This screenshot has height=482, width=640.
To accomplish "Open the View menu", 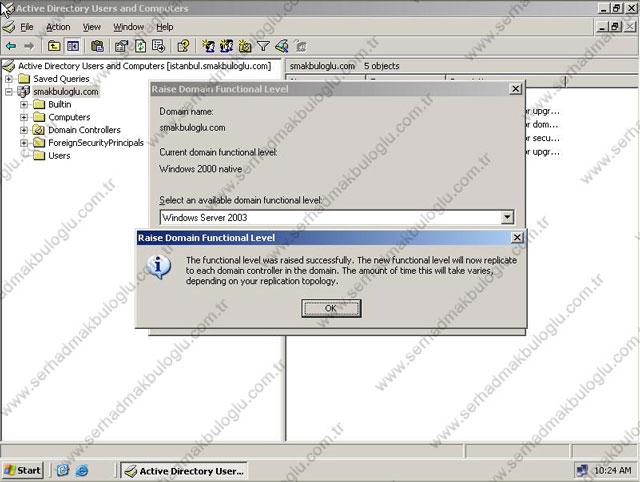I will 91,27.
